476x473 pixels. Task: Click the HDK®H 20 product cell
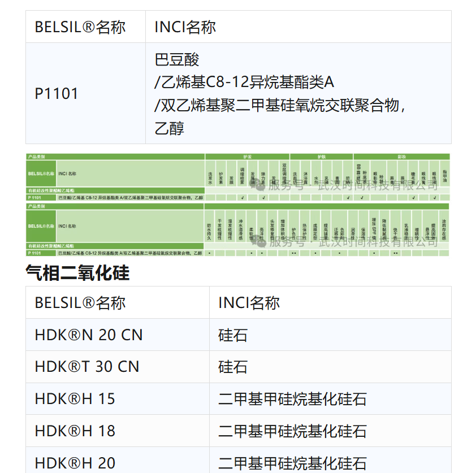tap(75, 462)
